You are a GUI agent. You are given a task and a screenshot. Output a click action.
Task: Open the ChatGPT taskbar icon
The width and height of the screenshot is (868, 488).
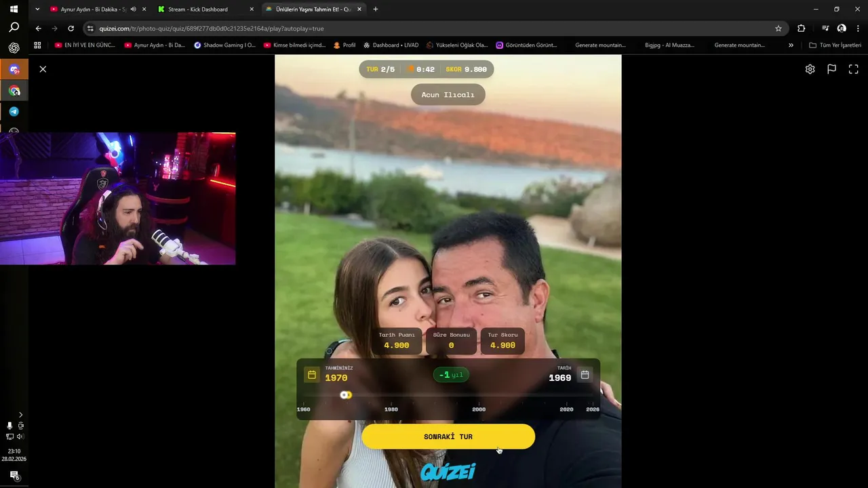(x=14, y=48)
